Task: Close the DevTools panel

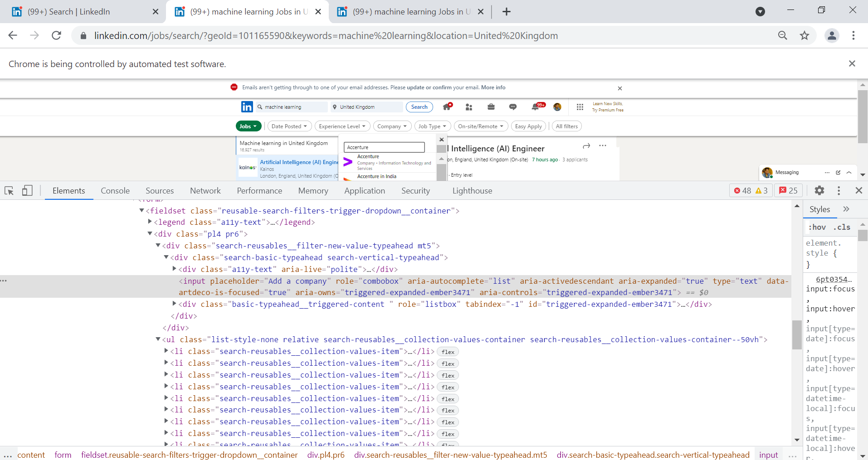Action: pos(858,190)
